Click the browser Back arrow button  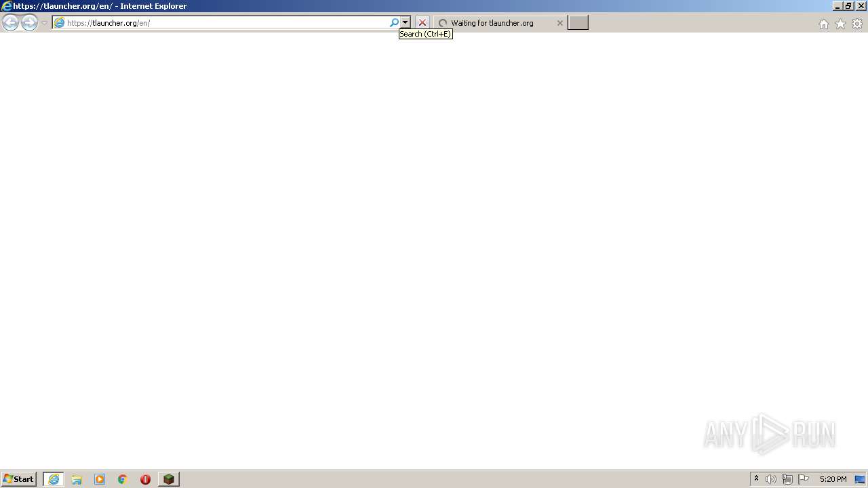(10, 23)
